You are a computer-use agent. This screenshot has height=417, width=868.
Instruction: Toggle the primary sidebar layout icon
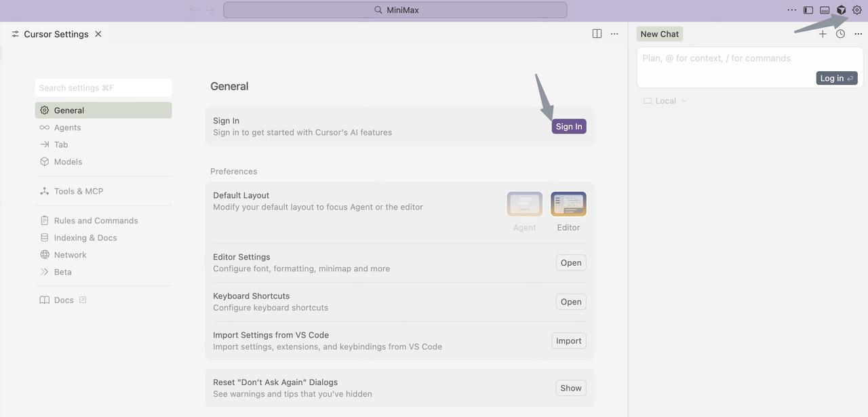point(808,10)
